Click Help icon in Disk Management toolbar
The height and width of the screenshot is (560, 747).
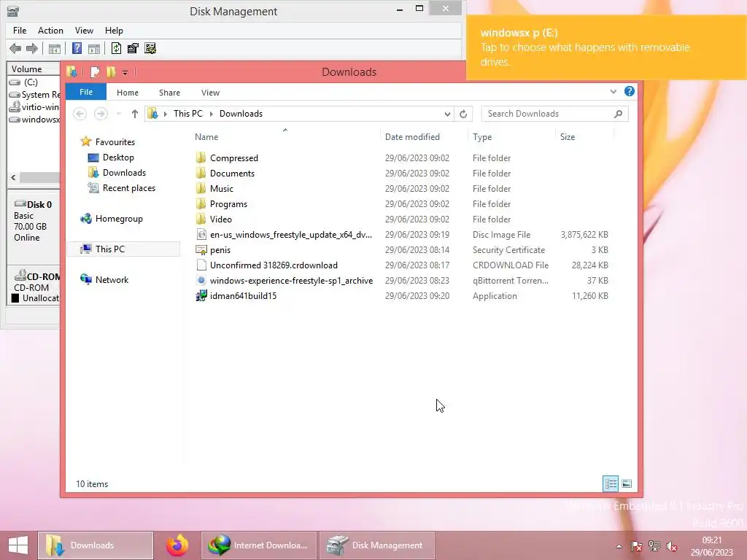pos(77,48)
